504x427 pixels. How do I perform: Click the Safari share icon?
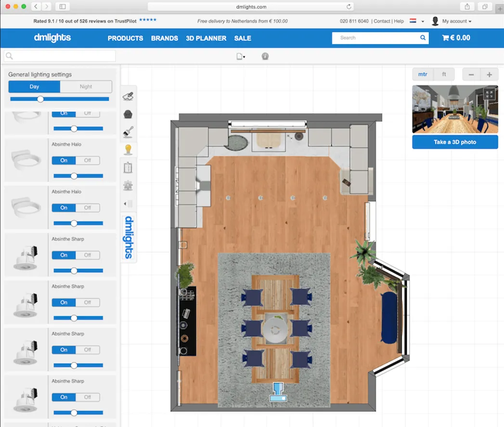click(467, 6)
